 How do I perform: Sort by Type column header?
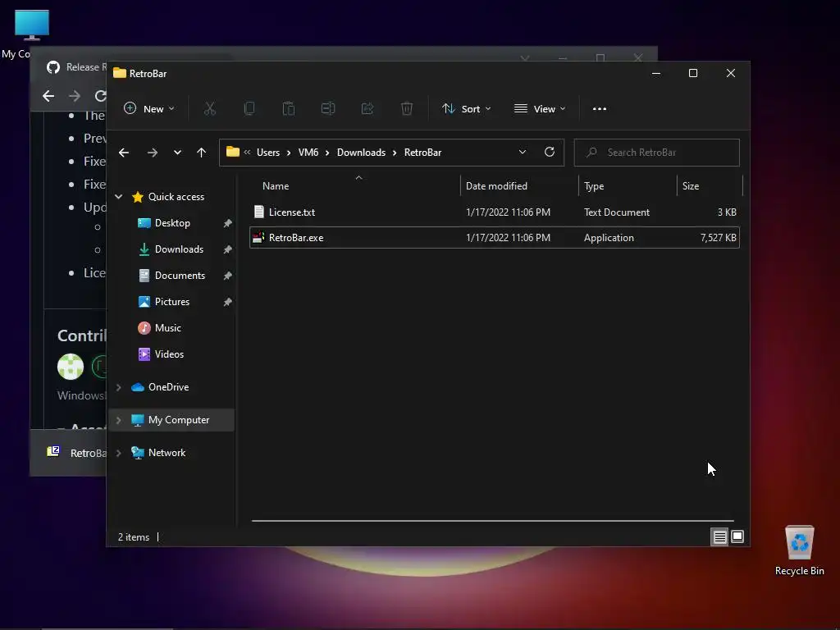tap(594, 186)
